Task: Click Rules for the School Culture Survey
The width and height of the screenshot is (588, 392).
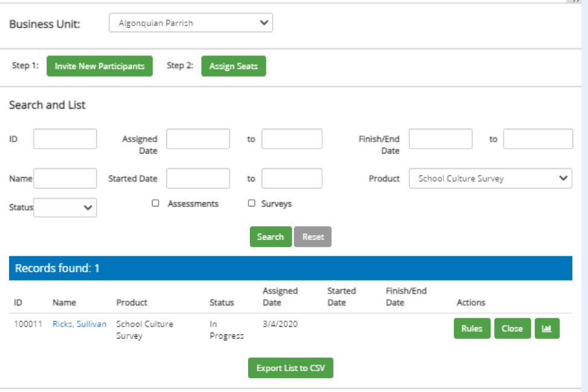Action: [472, 329]
